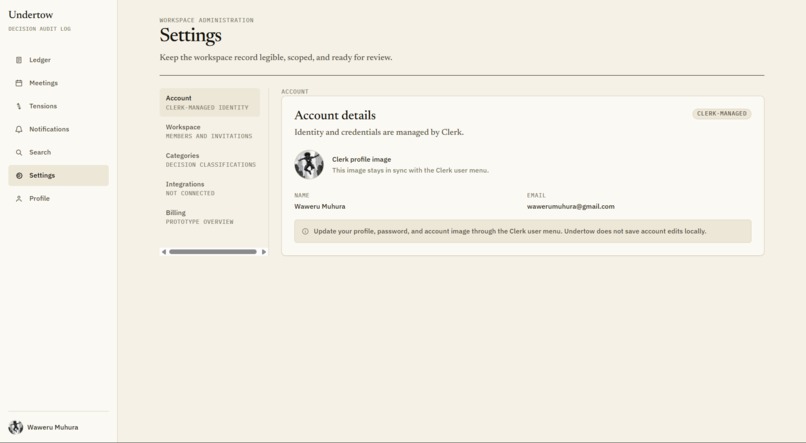Click horizontal scrollbar thumb under settings tabs
The width and height of the screenshot is (806, 443).
(x=213, y=252)
